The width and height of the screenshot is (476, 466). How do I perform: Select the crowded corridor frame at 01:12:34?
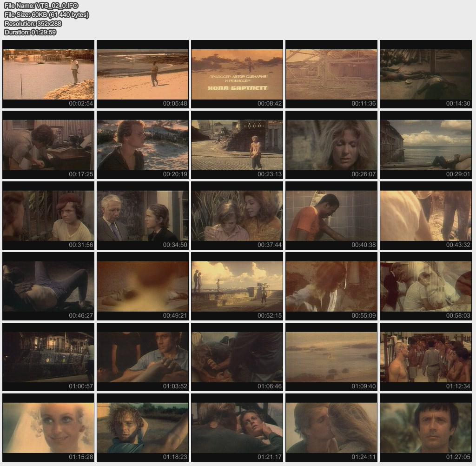click(426, 357)
